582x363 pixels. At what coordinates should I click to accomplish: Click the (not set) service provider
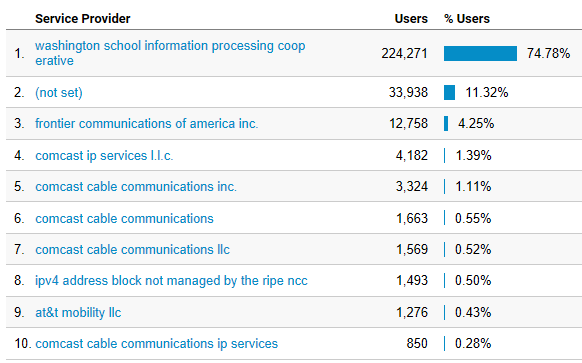click(59, 92)
